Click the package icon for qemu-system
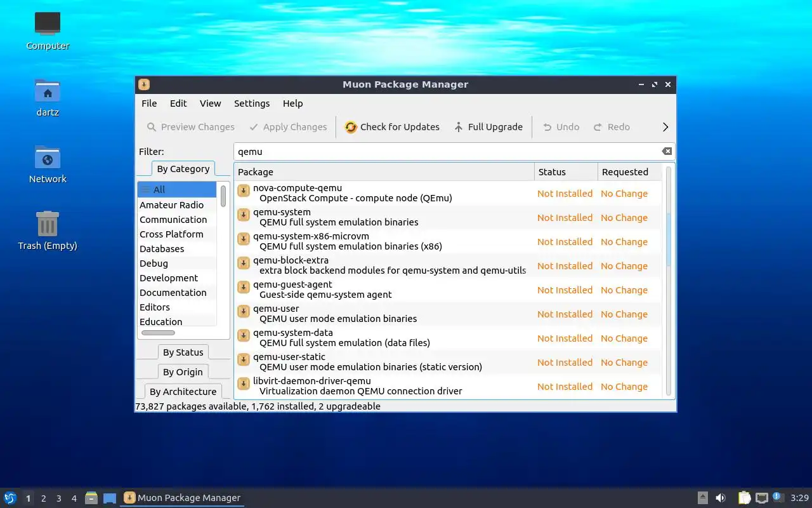 coord(244,215)
